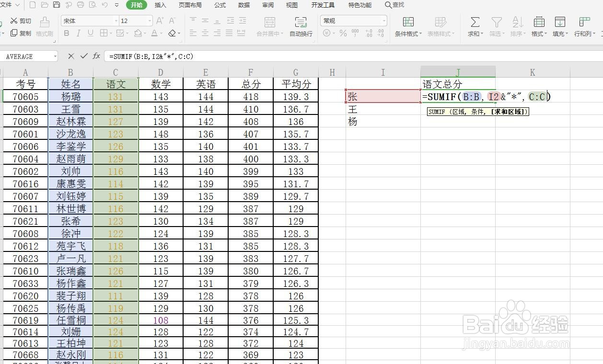Toggle 自动换行 wrap text
This screenshot has height=364, width=603.
click(301, 26)
